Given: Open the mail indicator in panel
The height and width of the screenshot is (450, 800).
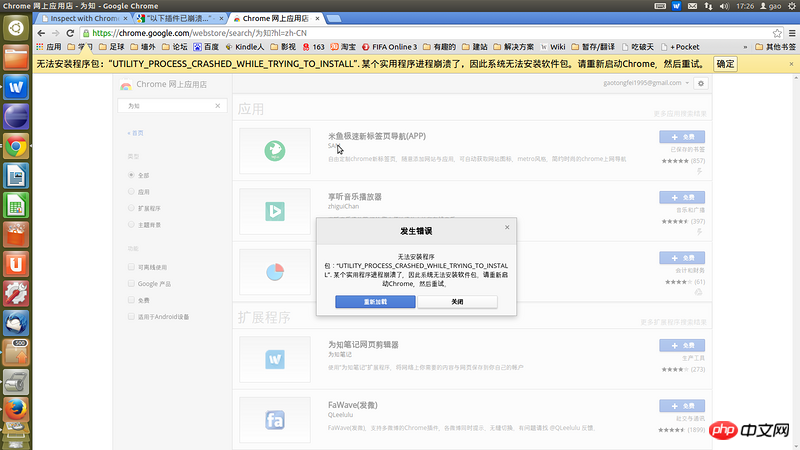Looking at the screenshot, I should (x=692, y=6).
